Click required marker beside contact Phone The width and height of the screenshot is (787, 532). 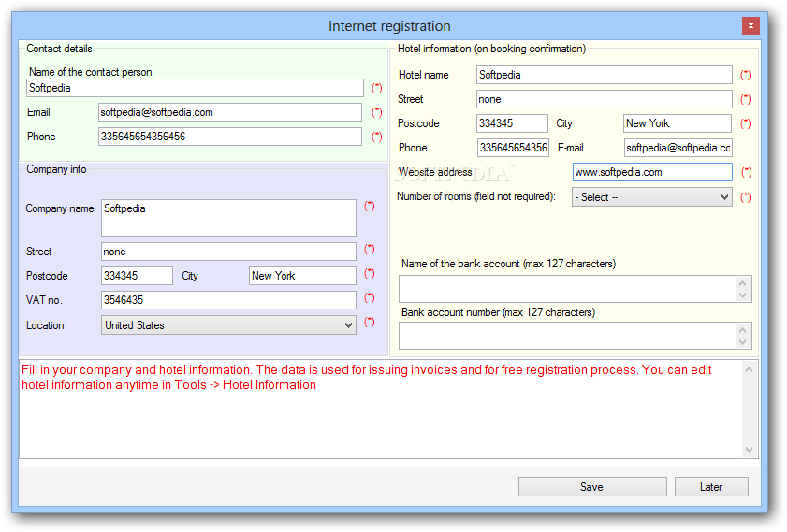(376, 137)
